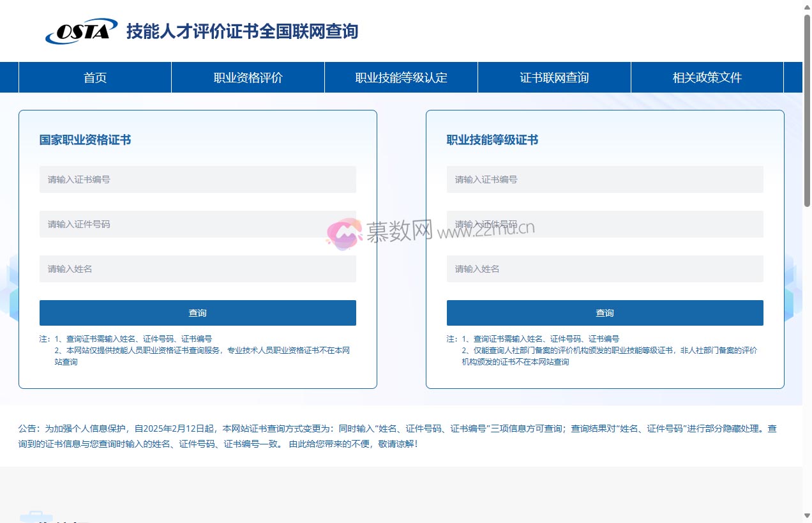Click the 职业技能等级证书 panel heading
Image resolution: width=812 pixels, height=523 pixels.
[x=492, y=140]
